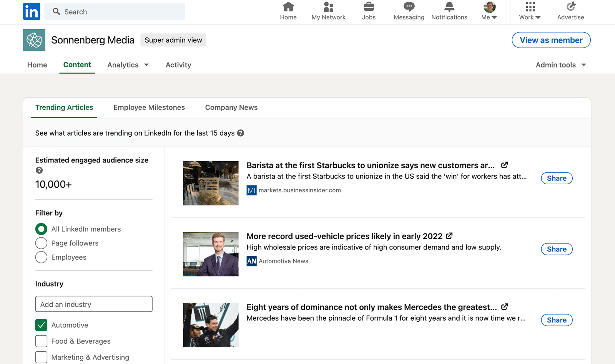Screen dimensions: 615x364
Task: Check the Notifications bell icon
Action: (449, 7)
